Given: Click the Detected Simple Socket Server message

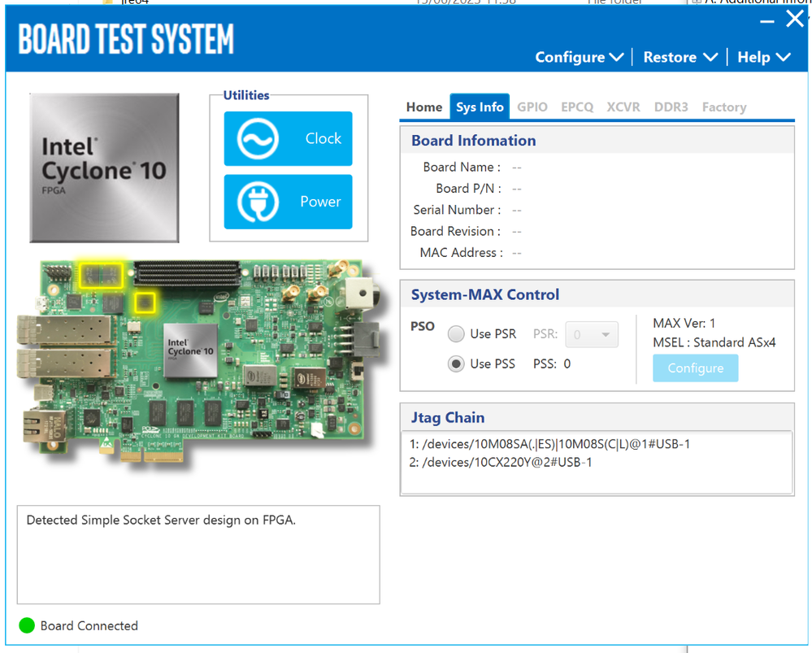Looking at the screenshot, I should [161, 520].
